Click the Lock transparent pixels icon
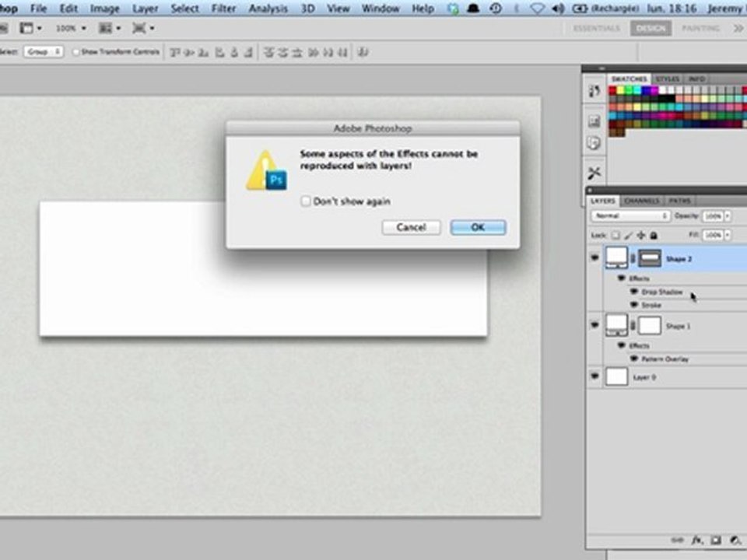 pyautogui.click(x=616, y=235)
